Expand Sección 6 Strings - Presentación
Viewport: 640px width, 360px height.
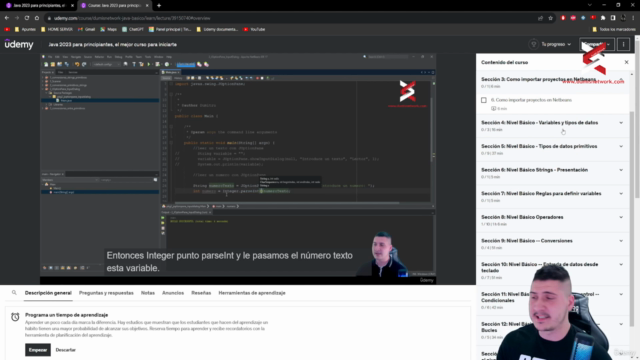pos(552,173)
